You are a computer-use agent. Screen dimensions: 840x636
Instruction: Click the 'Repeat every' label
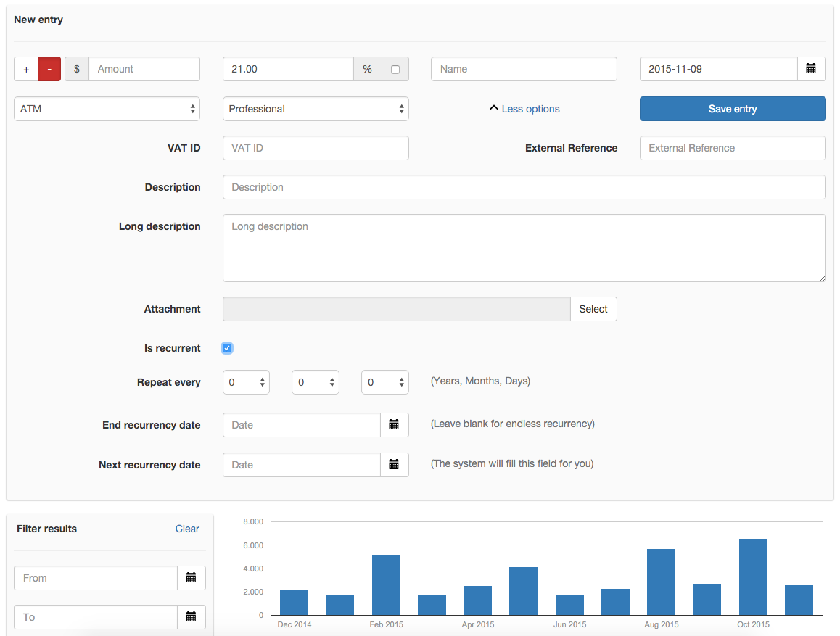(x=169, y=382)
